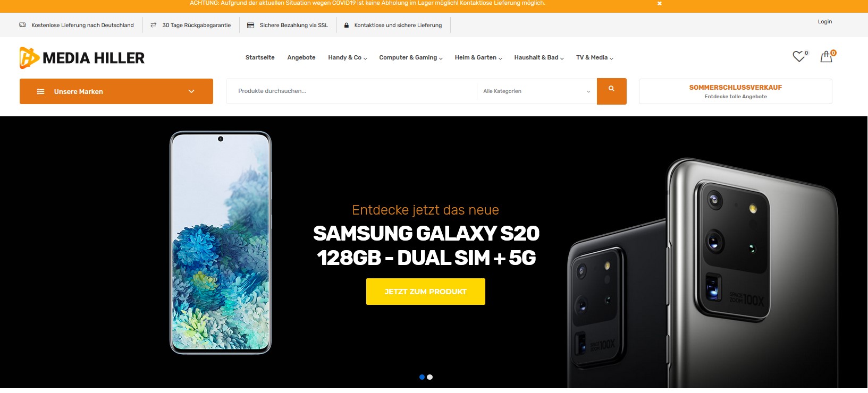Click the Media Hiller logo

(82, 57)
